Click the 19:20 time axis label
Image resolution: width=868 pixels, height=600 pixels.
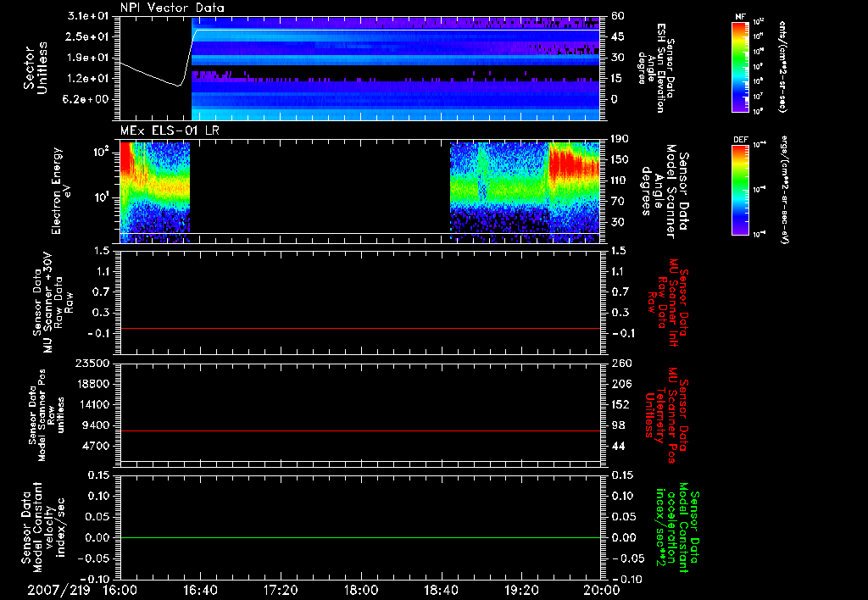[521, 590]
